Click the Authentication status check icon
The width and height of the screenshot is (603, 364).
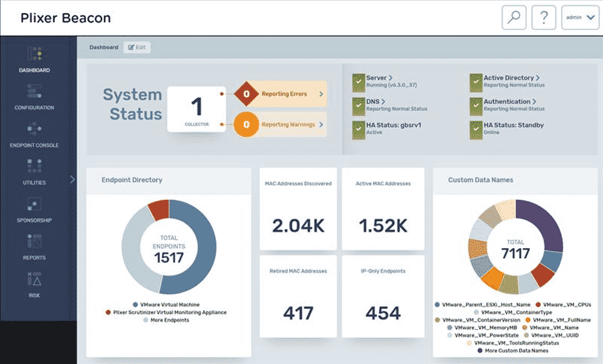pyautogui.click(x=476, y=106)
